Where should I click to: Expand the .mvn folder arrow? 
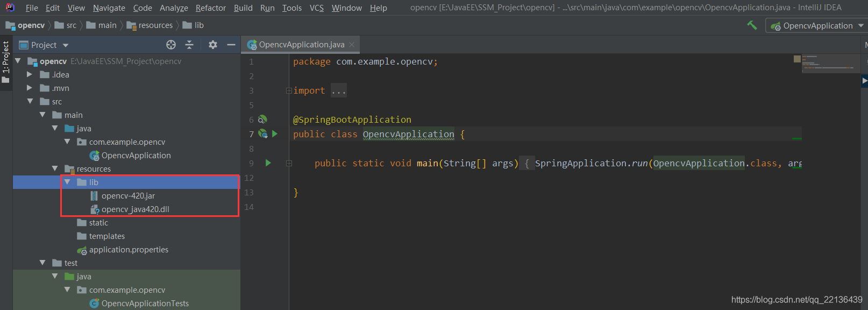coord(30,88)
